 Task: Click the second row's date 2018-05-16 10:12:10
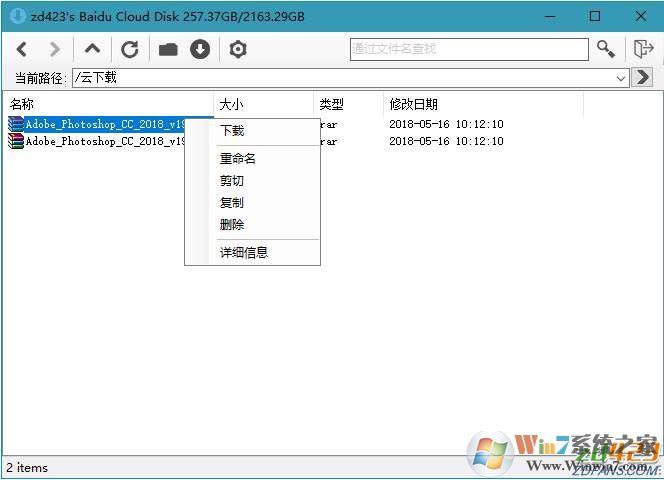[446, 141]
